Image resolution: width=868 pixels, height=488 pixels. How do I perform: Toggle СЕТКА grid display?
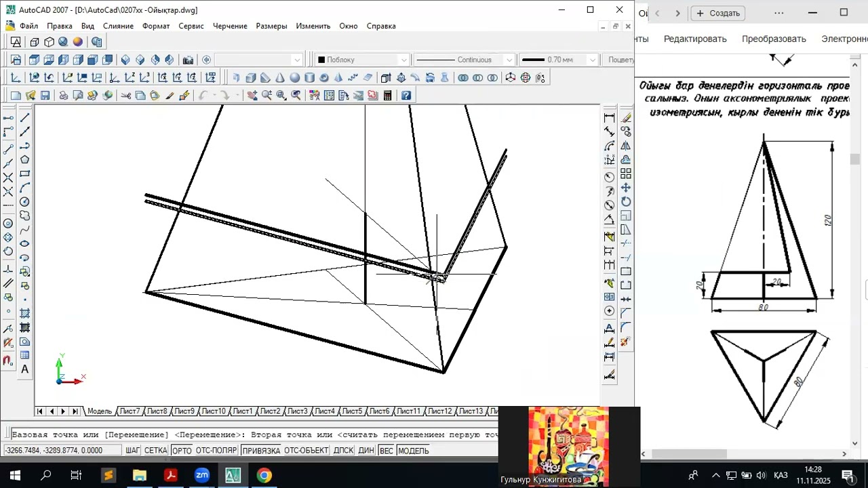(156, 451)
